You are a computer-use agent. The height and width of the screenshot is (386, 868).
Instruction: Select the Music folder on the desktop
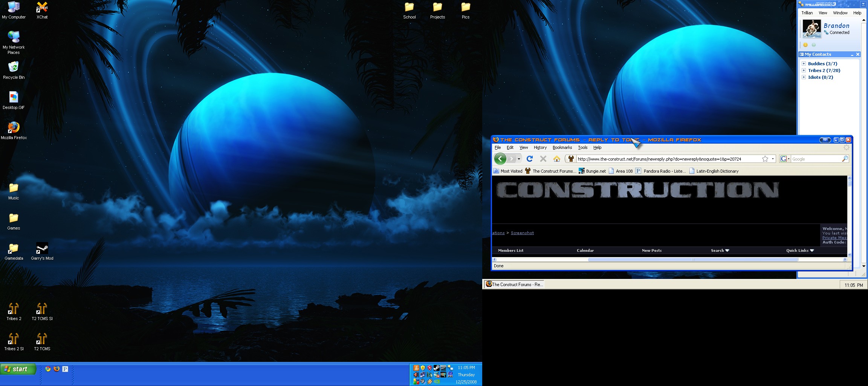click(14, 191)
